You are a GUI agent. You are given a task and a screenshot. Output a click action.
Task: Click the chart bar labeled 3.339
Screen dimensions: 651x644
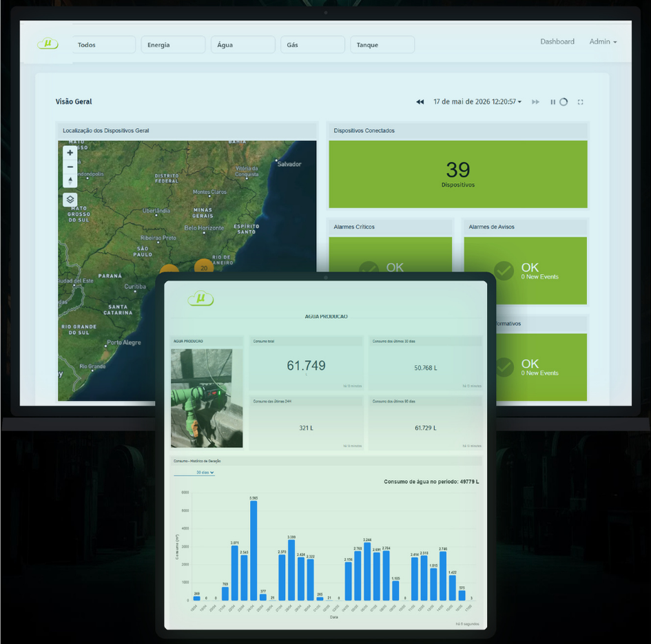click(291, 570)
